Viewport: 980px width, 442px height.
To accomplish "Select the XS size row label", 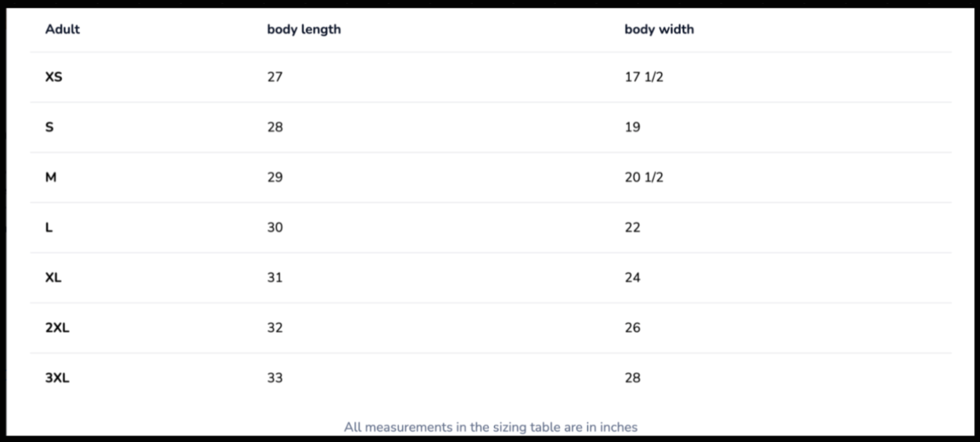I will (x=54, y=77).
